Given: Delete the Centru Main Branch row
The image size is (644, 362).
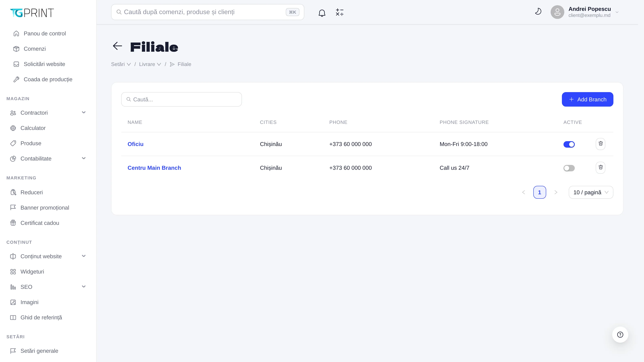Looking at the screenshot, I should [x=601, y=168].
